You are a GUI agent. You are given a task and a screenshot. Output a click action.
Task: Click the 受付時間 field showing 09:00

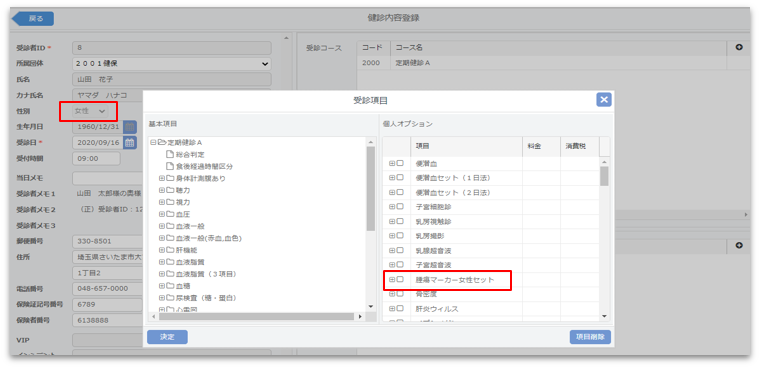pos(96,159)
